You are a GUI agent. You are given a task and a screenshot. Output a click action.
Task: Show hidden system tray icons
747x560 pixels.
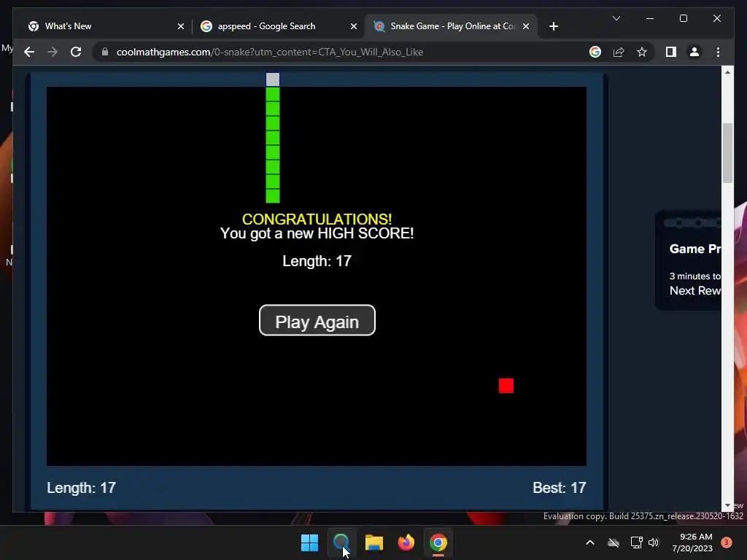coord(589,542)
